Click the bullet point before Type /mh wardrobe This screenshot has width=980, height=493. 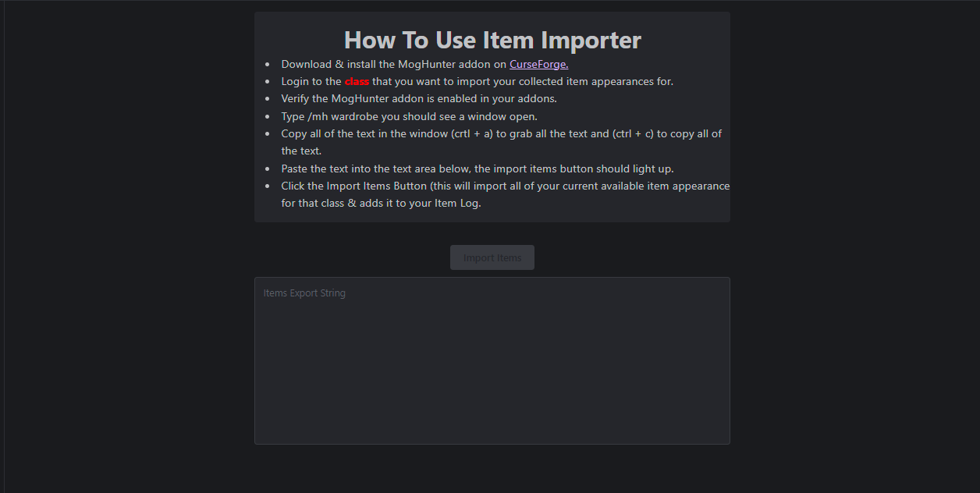tap(268, 117)
